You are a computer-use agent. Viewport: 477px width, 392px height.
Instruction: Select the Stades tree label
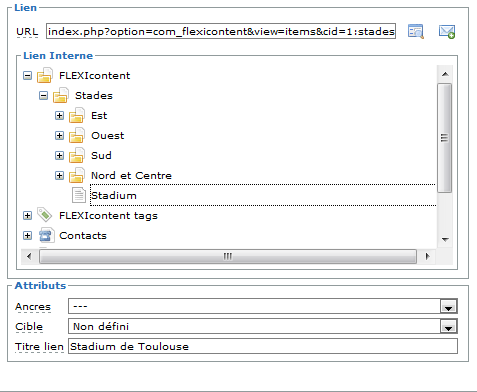pos(94,96)
